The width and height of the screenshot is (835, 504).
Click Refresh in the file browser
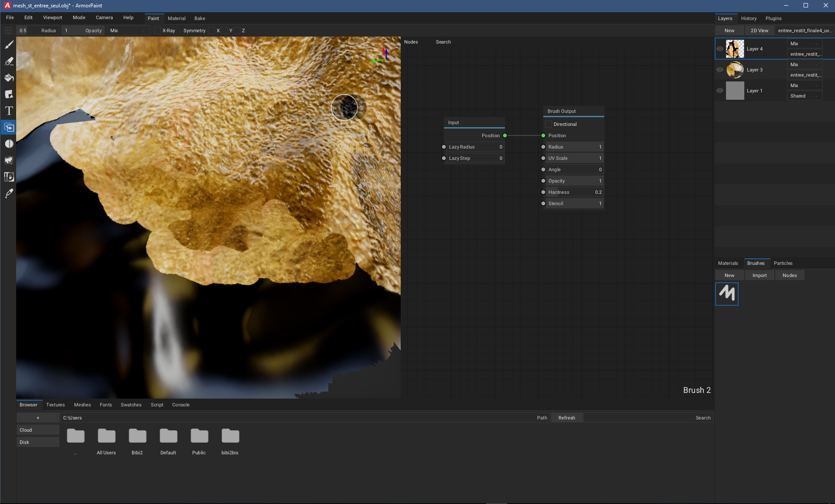[567, 418]
